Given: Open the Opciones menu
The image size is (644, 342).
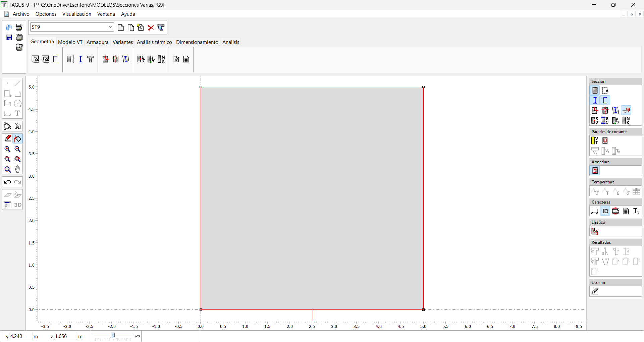Looking at the screenshot, I should 46,14.
